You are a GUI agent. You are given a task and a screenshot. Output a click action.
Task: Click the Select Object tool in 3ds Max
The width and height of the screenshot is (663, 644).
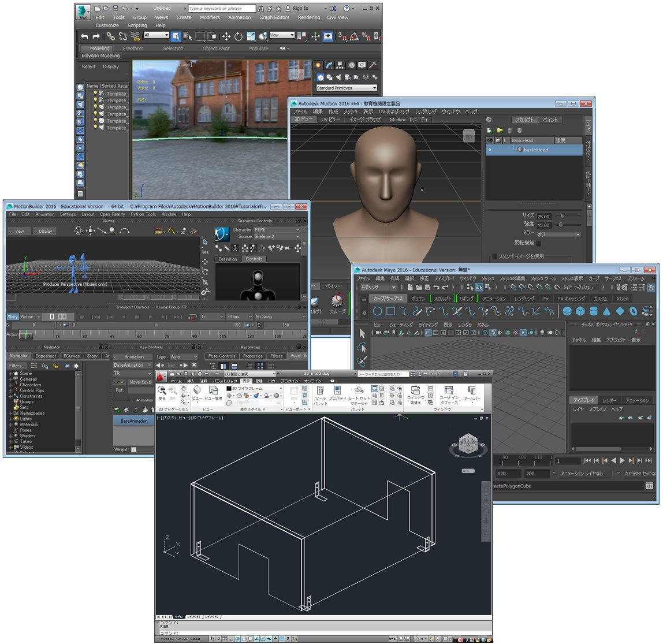pyautogui.click(x=176, y=36)
